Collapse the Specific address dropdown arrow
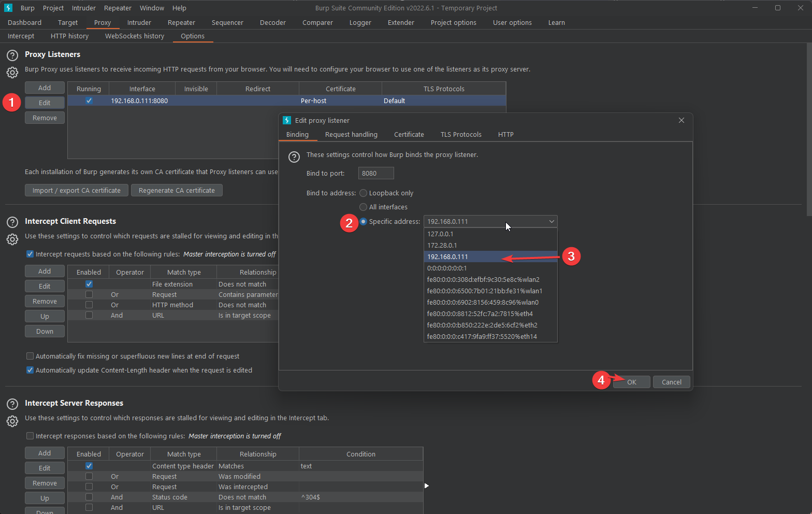The image size is (812, 514). 552,221
